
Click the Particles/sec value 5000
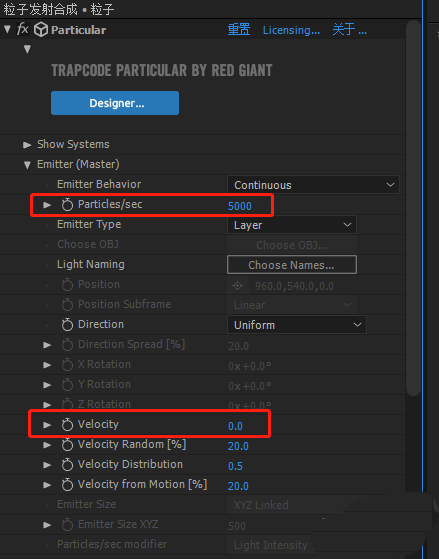pos(240,206)
